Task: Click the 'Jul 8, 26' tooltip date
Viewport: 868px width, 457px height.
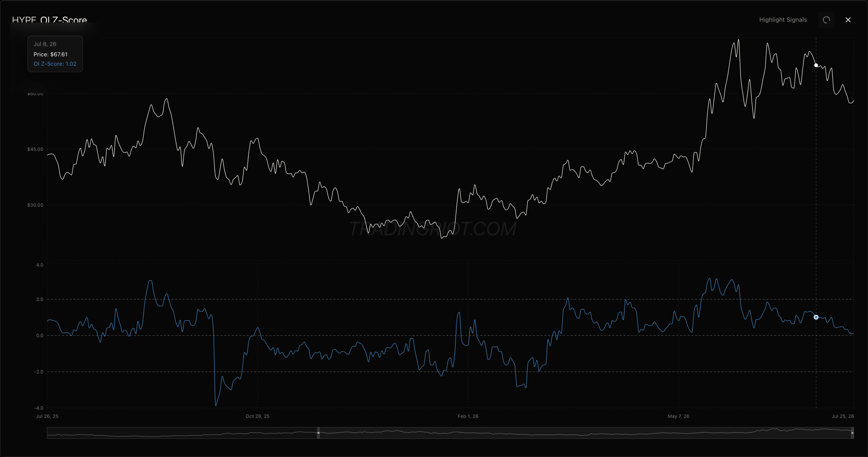Action: click(45, 44)
